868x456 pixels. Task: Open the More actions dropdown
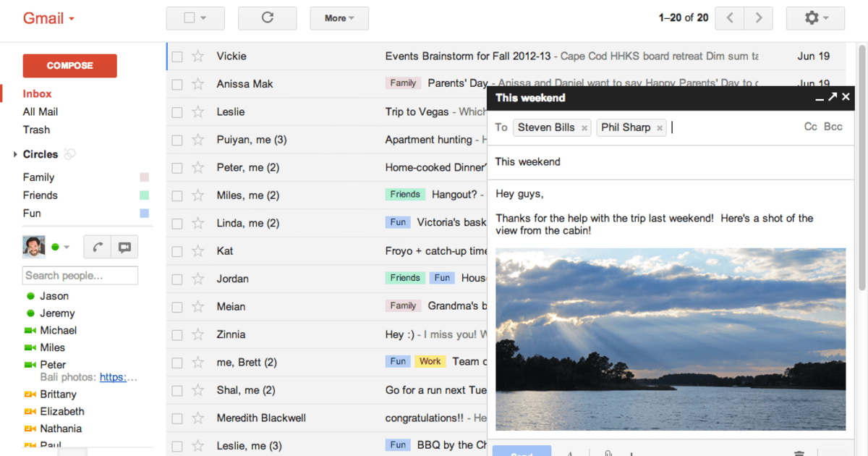(339, 18)
